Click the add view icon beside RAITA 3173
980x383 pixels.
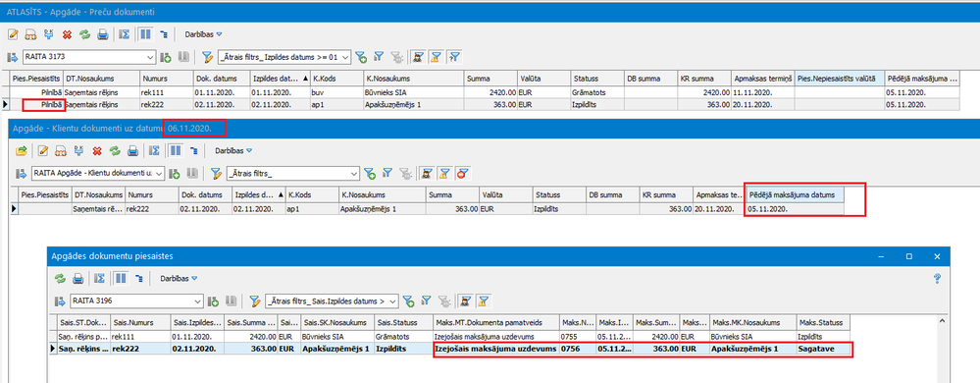point(166,57)
